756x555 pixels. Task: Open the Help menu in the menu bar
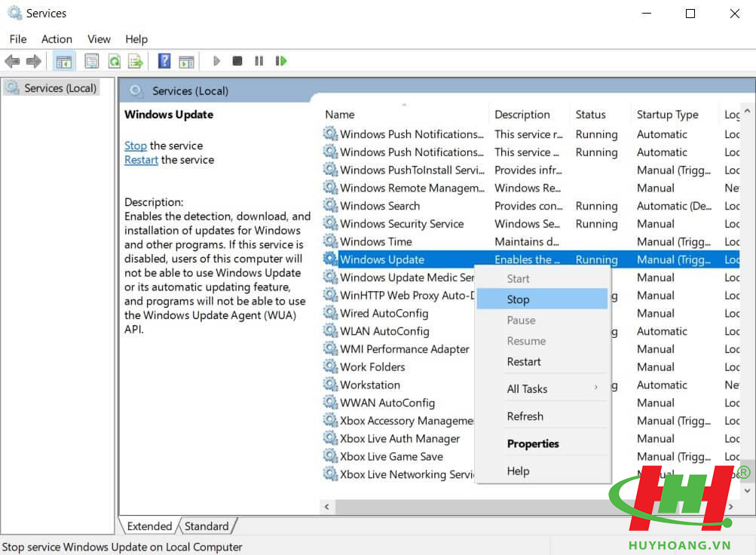click(136, 39)
